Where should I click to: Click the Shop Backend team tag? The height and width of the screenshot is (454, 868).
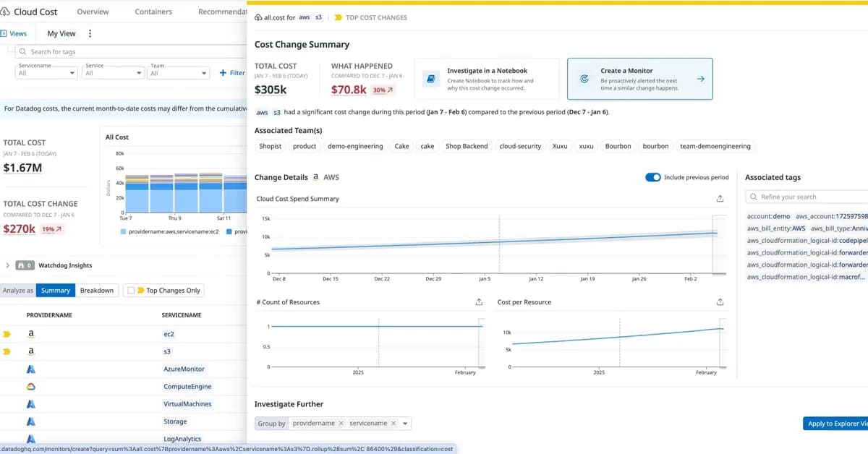[x=467, y=146]
